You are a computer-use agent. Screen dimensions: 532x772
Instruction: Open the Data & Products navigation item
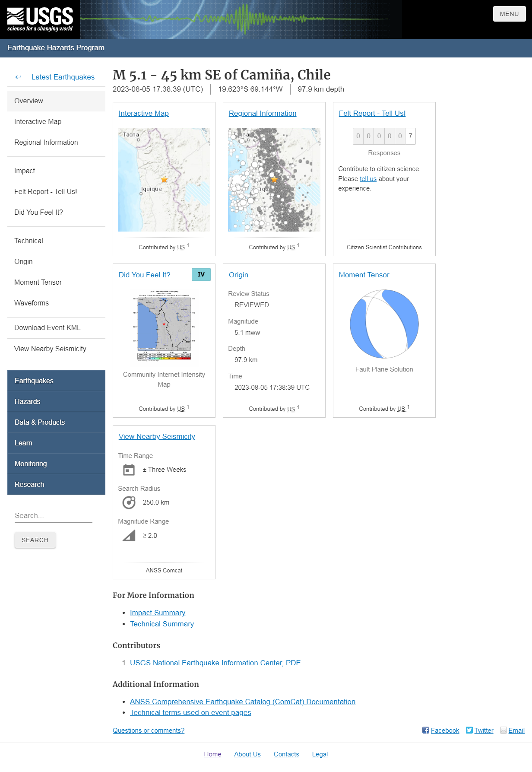(56, 422)
